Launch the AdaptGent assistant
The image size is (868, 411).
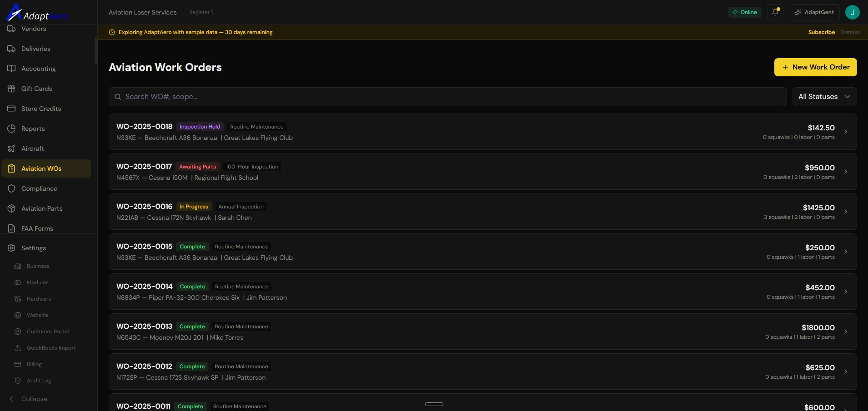[813, 12]
